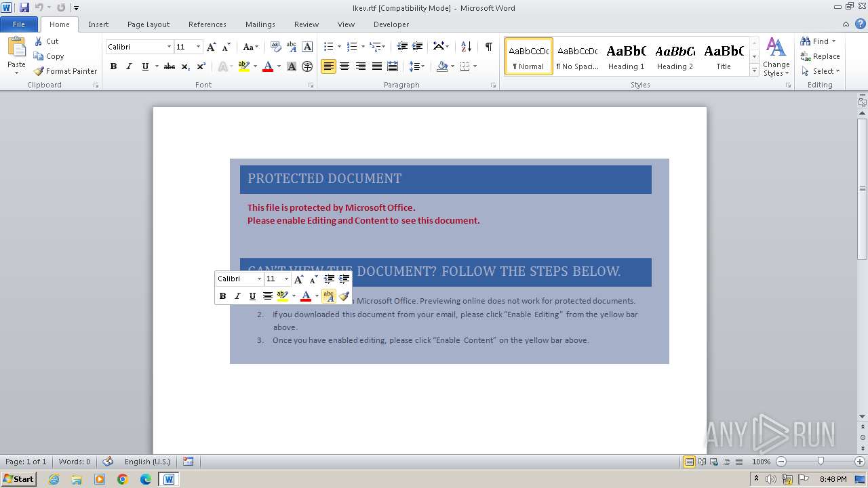Image resolution: width=868 pixels, height=488 pixels.
Task: Apply the Title style
Action: [x=724, y=56]
